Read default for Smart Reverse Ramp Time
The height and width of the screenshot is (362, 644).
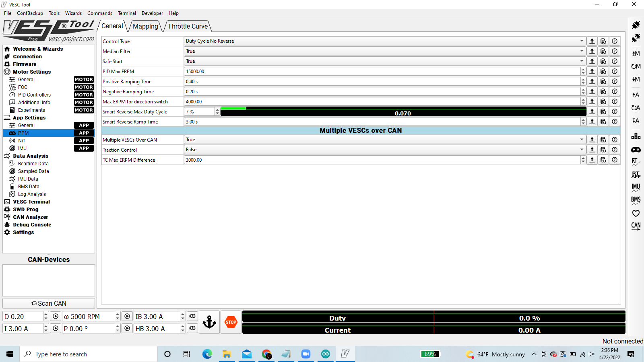(x=603, y=121)
